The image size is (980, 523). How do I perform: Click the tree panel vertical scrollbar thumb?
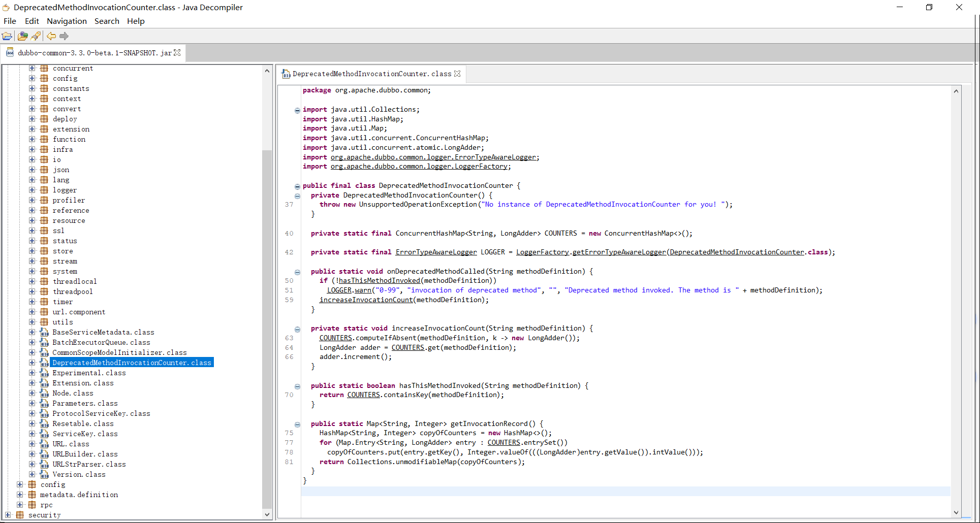coord(267,329)
